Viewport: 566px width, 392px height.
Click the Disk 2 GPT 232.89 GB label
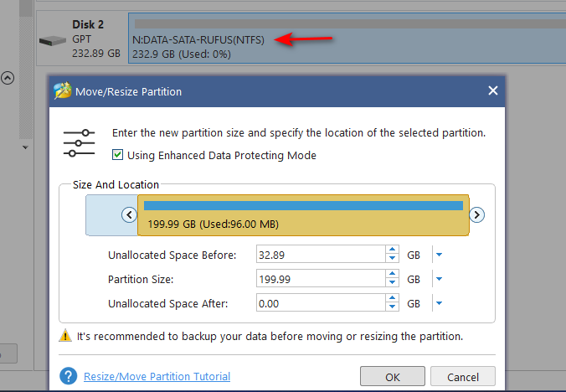pyautogui.click(x=96, y=39)
